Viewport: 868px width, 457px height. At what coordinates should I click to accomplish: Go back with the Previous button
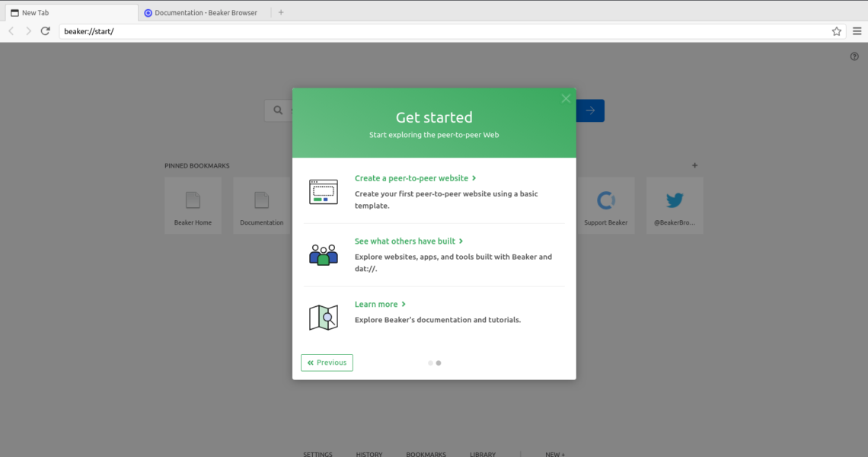point(327,363)
